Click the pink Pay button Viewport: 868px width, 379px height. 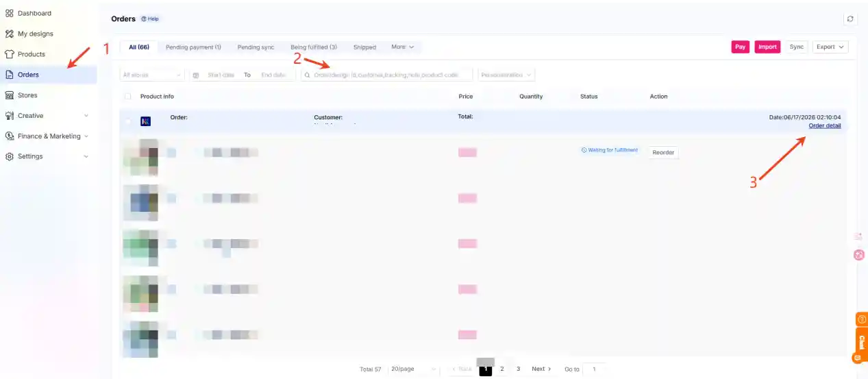pyautogui.click(x=740, y=47)
